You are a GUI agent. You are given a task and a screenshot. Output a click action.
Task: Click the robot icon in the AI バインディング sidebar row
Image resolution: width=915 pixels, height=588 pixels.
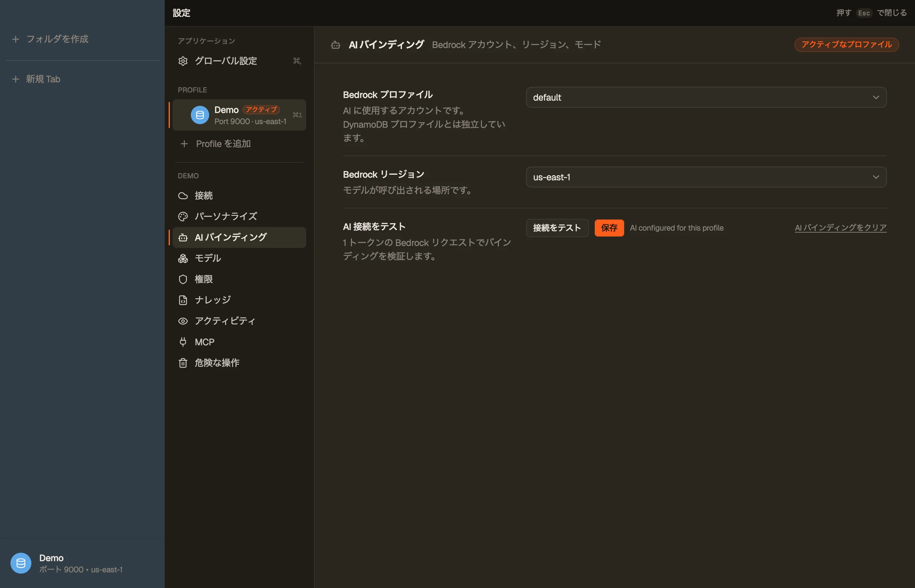(183, 237)
